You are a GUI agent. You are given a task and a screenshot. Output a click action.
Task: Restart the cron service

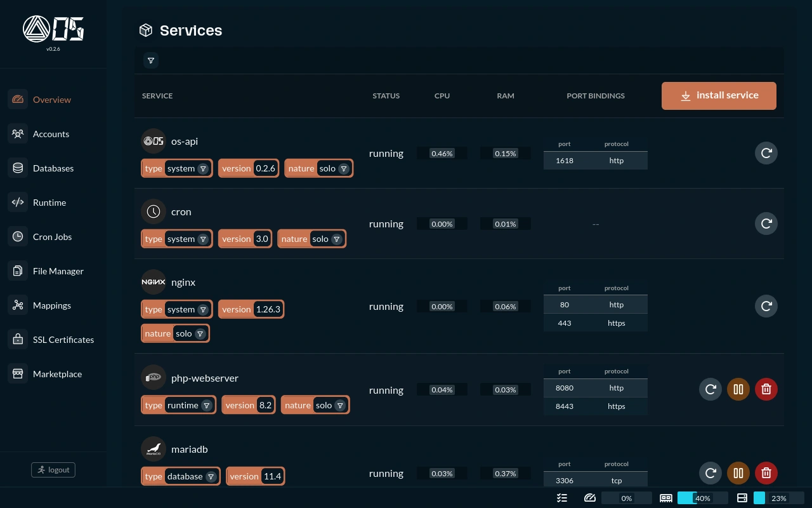click(766, 224)
